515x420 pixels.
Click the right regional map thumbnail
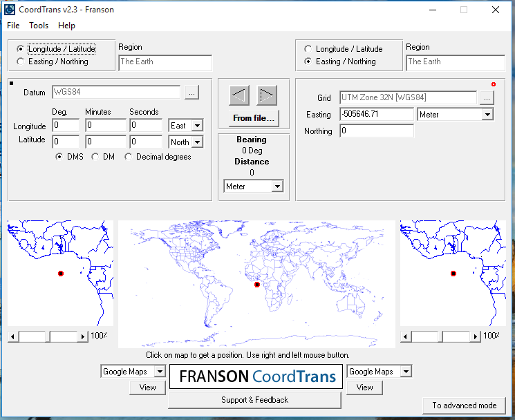pos(453,273)
